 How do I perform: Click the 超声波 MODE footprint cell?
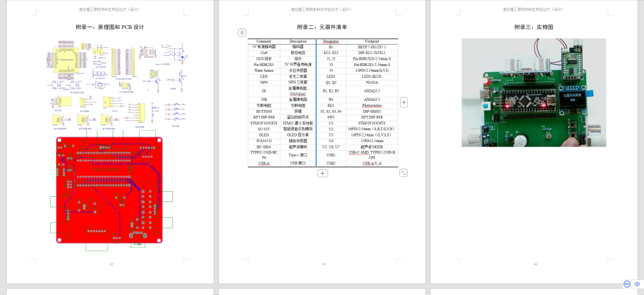click(372, 147)
